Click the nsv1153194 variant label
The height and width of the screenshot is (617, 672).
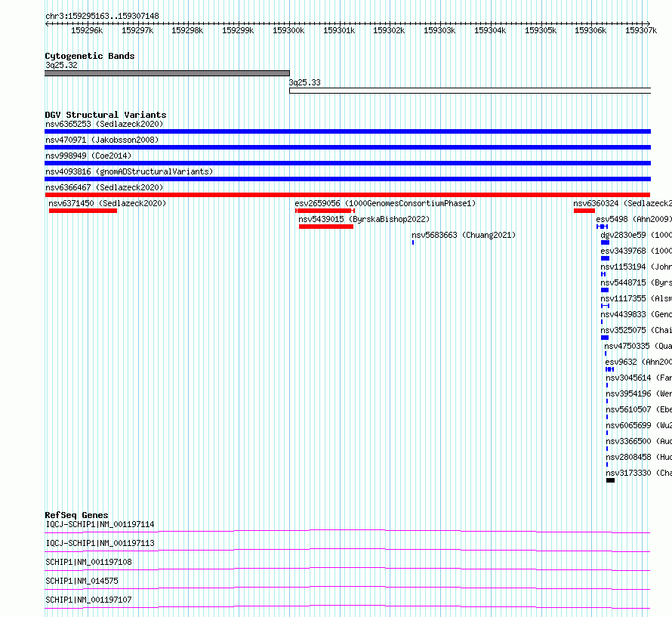[x=636, y=267]
